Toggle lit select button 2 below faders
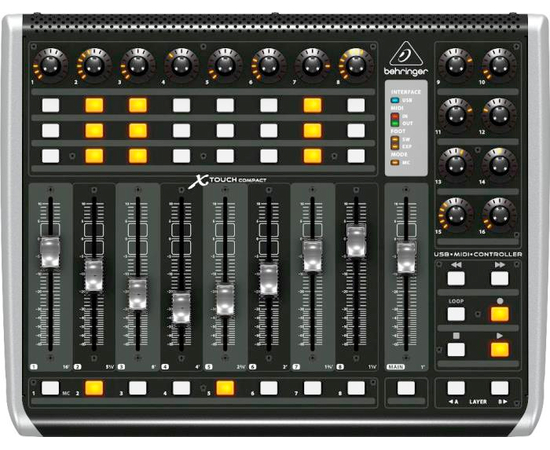550x450 pixels. [94, 388]
